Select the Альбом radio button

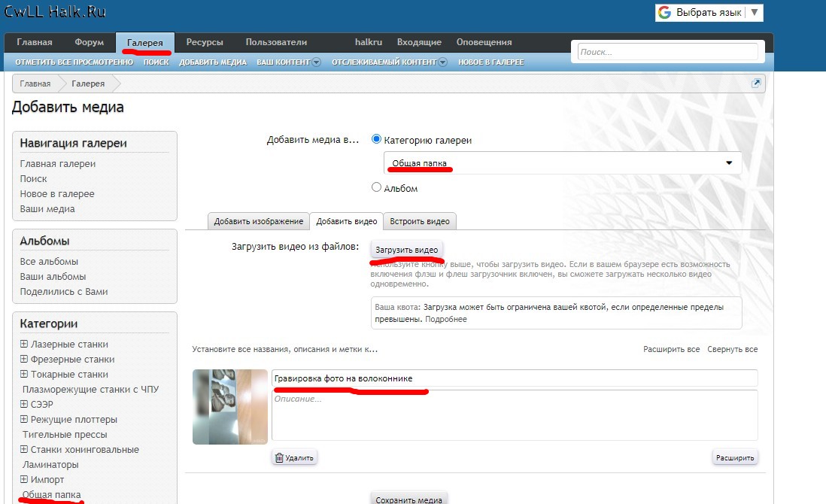[377, 187]
